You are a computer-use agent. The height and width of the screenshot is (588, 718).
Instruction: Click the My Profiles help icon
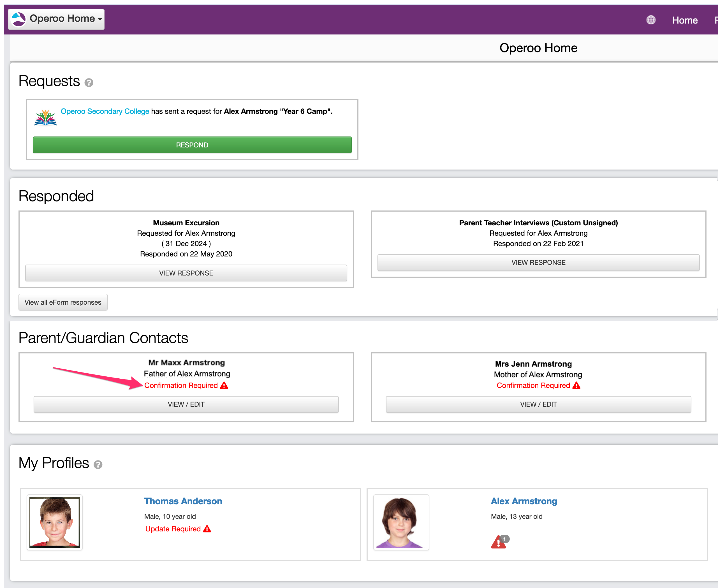[x=98, y=465]
